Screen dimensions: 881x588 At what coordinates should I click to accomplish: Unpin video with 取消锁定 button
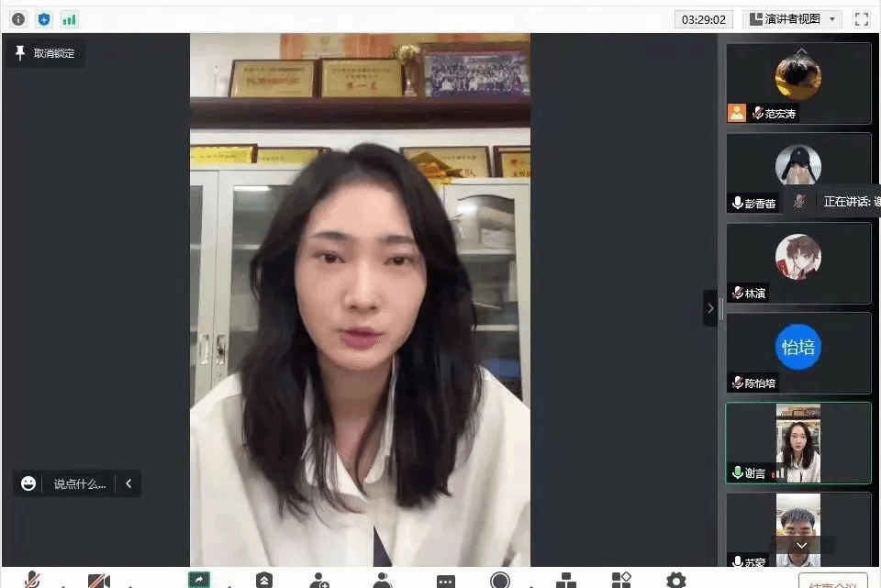tap(46, 53)
